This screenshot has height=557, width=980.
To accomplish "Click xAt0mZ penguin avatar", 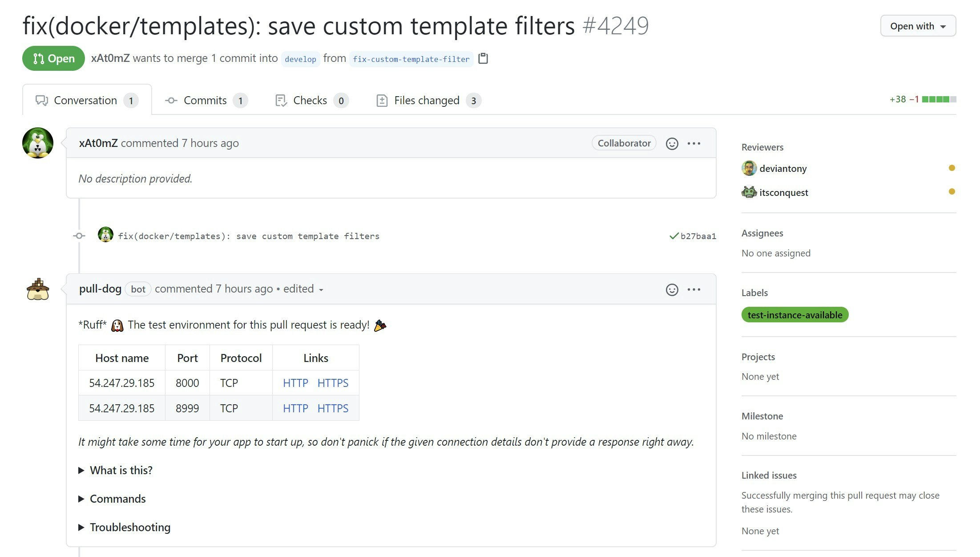I will tap(38, 143).
